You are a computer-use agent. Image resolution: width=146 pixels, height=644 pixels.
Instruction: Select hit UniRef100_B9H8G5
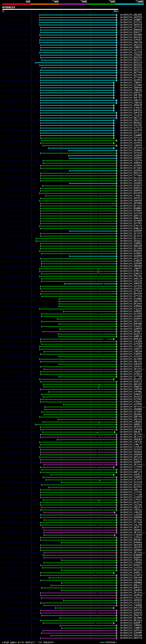tap(131, 30)
